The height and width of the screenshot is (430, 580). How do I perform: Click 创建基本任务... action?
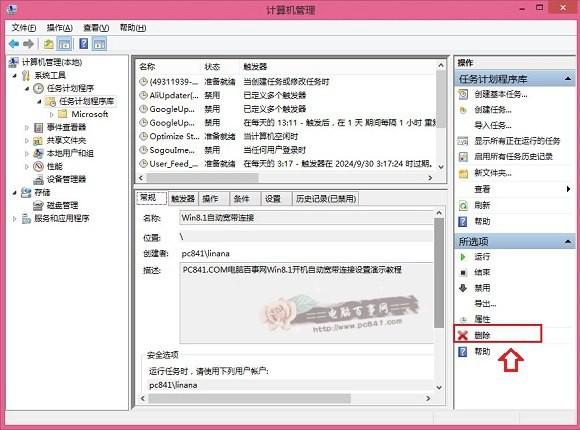(501, 94)
